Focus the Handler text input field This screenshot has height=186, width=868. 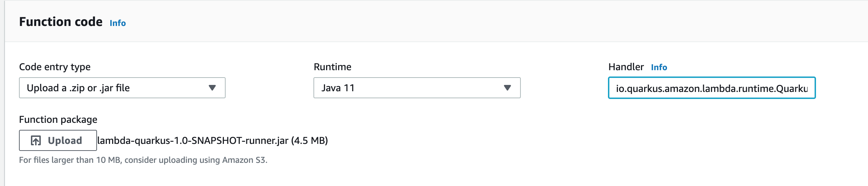coord(711,88)
